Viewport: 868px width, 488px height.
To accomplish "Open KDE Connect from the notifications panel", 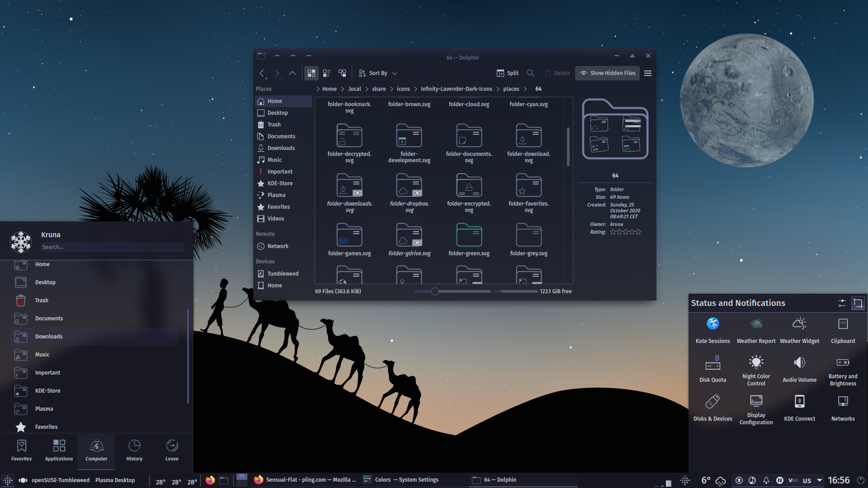I will click(799, 407).
